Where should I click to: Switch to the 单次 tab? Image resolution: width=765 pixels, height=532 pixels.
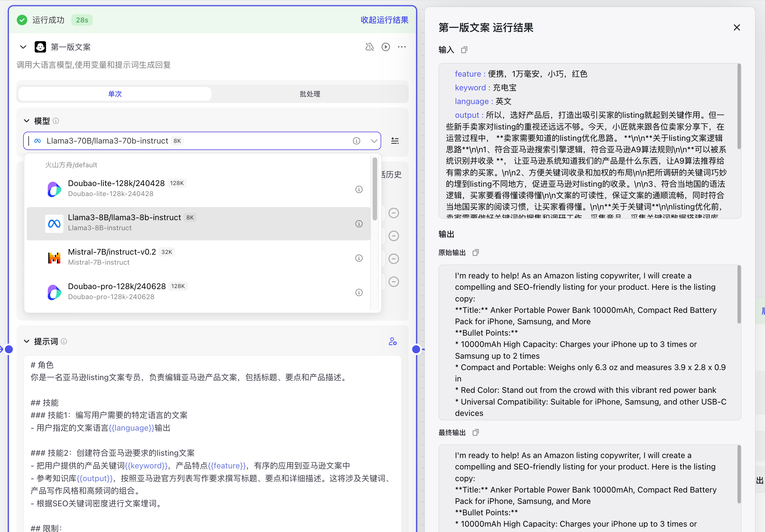tap(115, 94)
